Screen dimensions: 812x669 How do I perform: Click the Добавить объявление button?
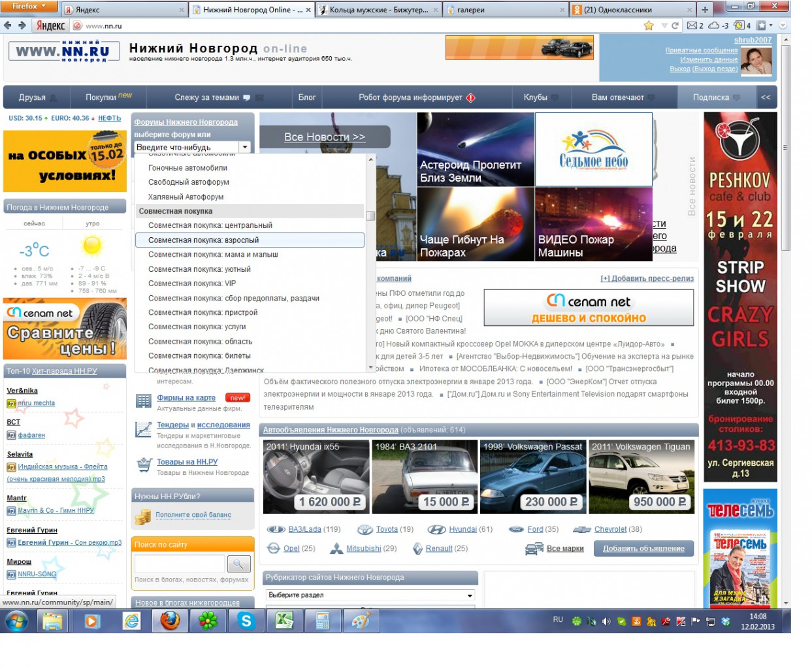pos(643,548)
